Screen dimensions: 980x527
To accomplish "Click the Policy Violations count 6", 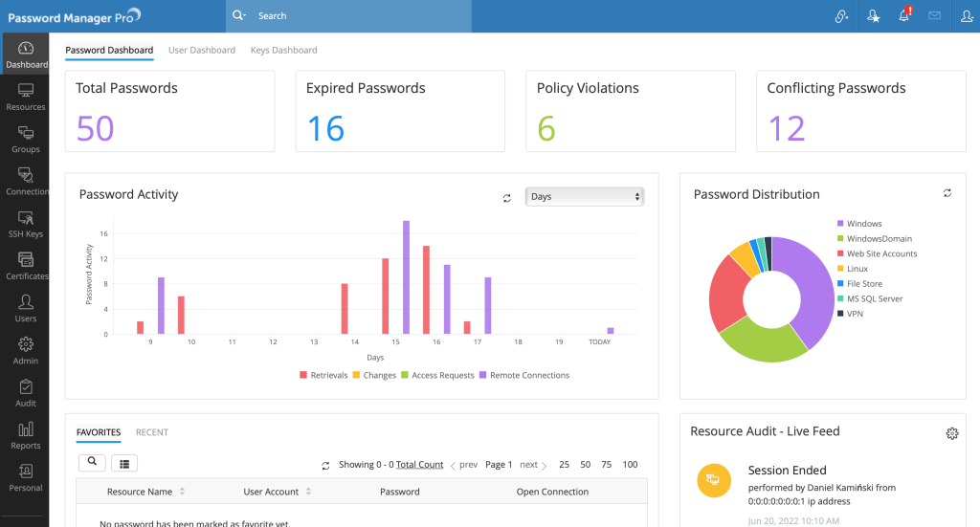I will click(546, 128).
